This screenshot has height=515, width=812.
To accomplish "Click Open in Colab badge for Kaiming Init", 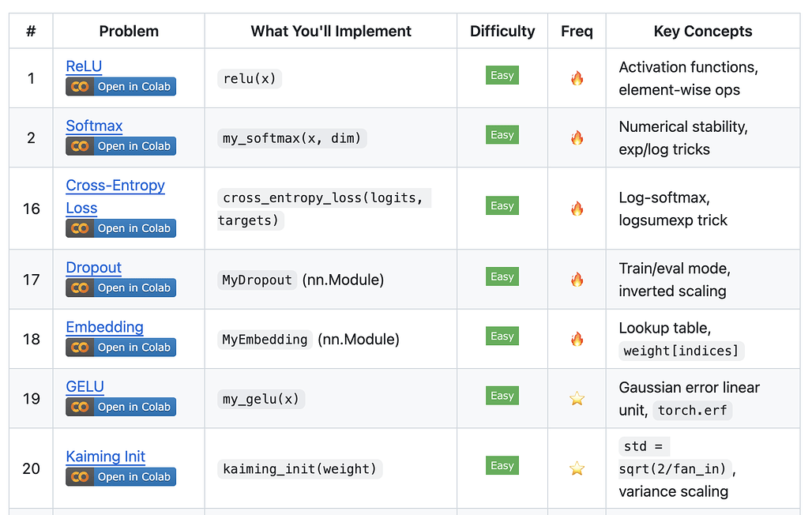I will (x=121, y=476).
